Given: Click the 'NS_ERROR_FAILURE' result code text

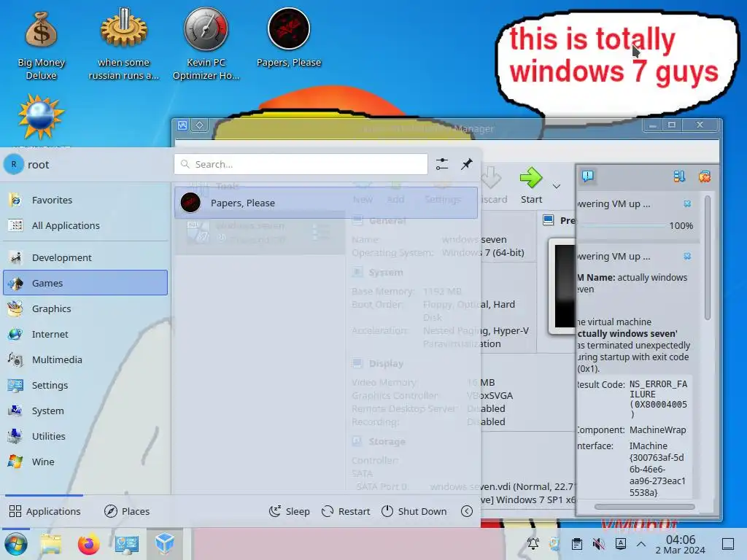Looking at the screenshot, I should coord(659,399).
